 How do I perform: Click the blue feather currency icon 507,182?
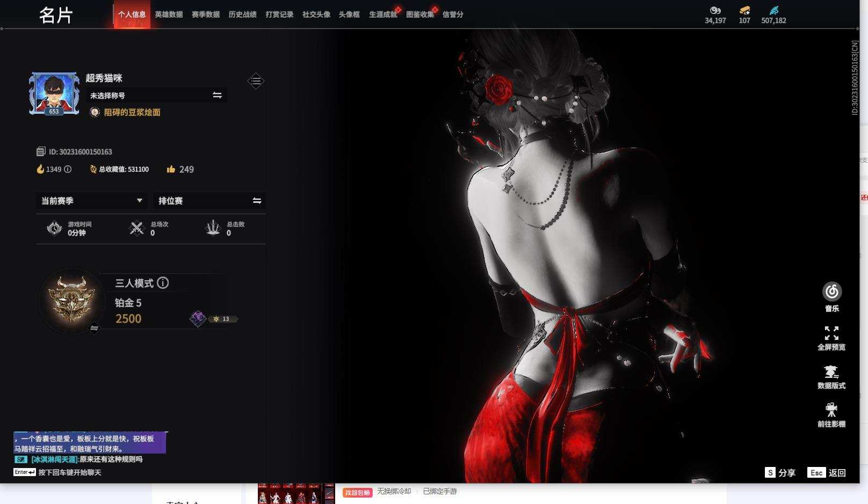773,10
